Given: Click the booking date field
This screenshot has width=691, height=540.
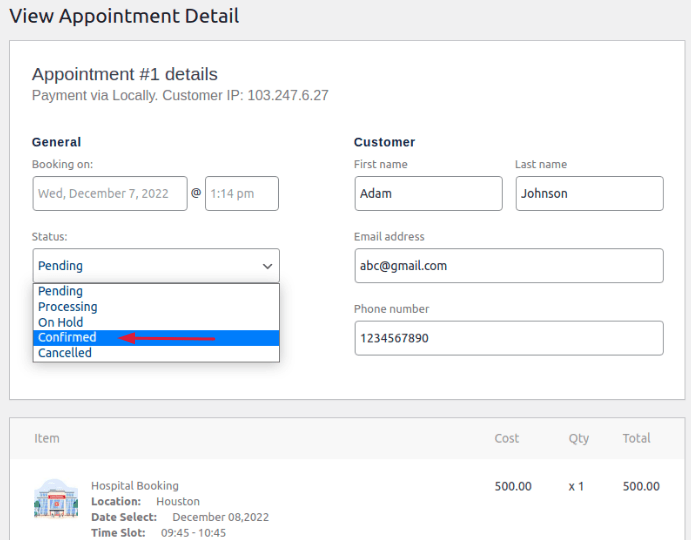Looking at the screenshot, I should 110,194.
